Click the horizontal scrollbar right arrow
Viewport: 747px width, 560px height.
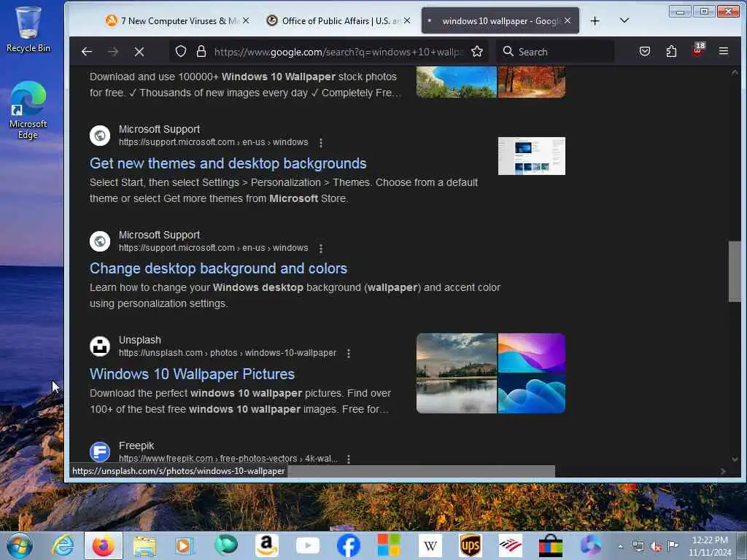click(723, 471)
